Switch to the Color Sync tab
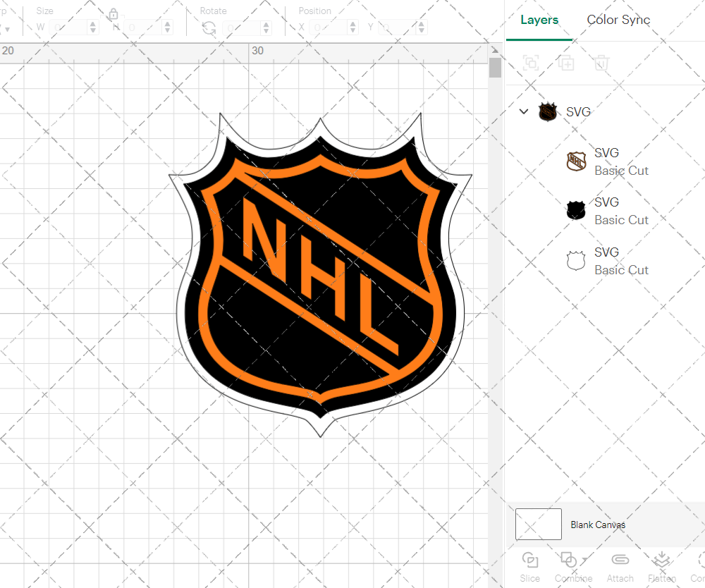The image size is (705, 588). click(618, 20)
